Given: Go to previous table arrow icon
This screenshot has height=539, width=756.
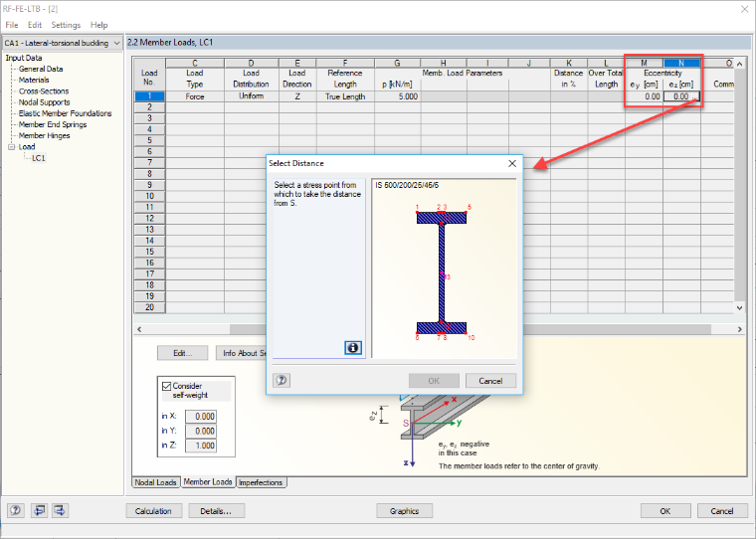Looking at the screenshot, I should tap(39, 510).
